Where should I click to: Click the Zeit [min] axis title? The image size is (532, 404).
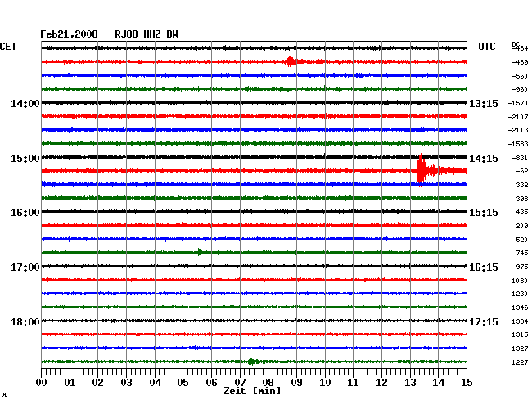pos(252,391)
